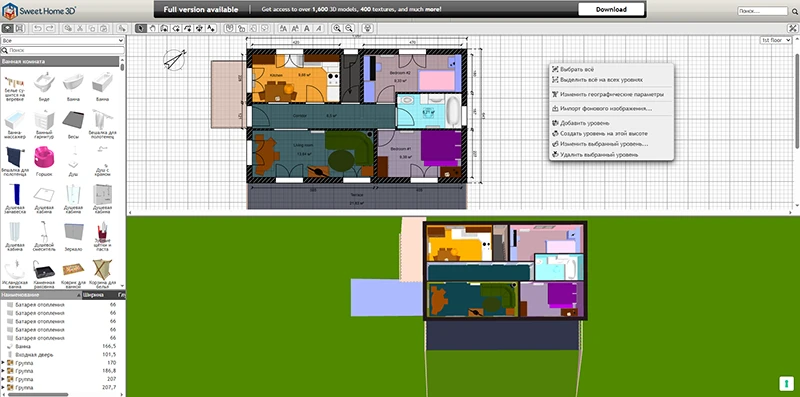Select the Коврик для ванной catalog item
Screen dimensions: 800x397
point(73,274)
